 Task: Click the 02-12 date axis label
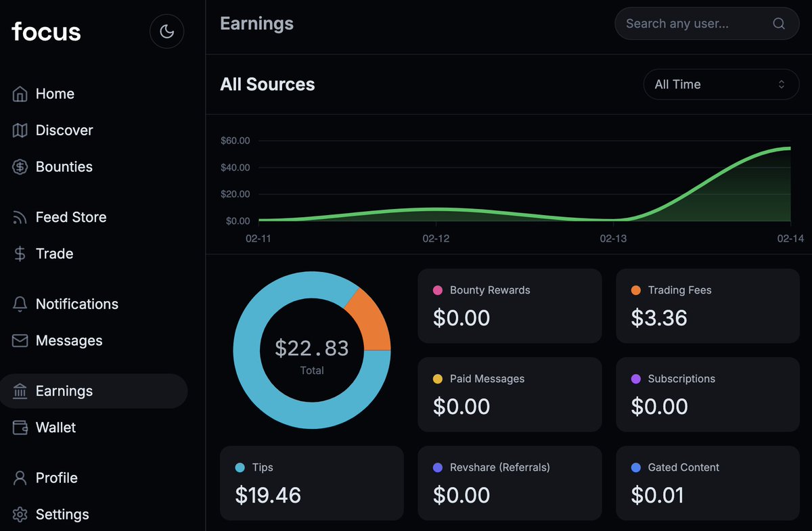point(436,239)
